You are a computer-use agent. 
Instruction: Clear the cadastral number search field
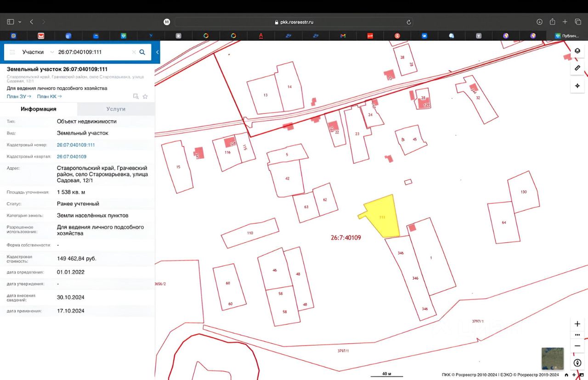pyautogui.click(x=134, y=52)
